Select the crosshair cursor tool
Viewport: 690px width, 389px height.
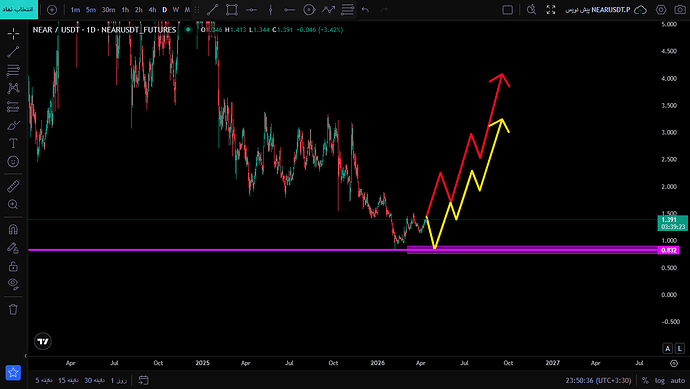point(13,33)
